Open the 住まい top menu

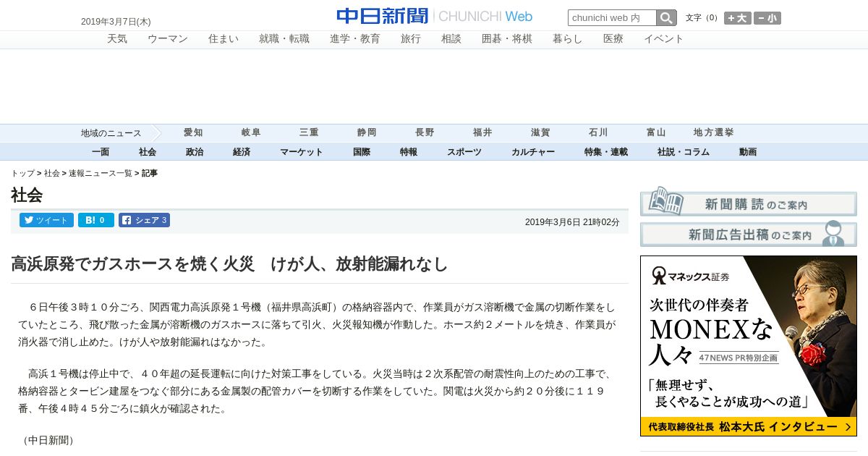point(224,39)
